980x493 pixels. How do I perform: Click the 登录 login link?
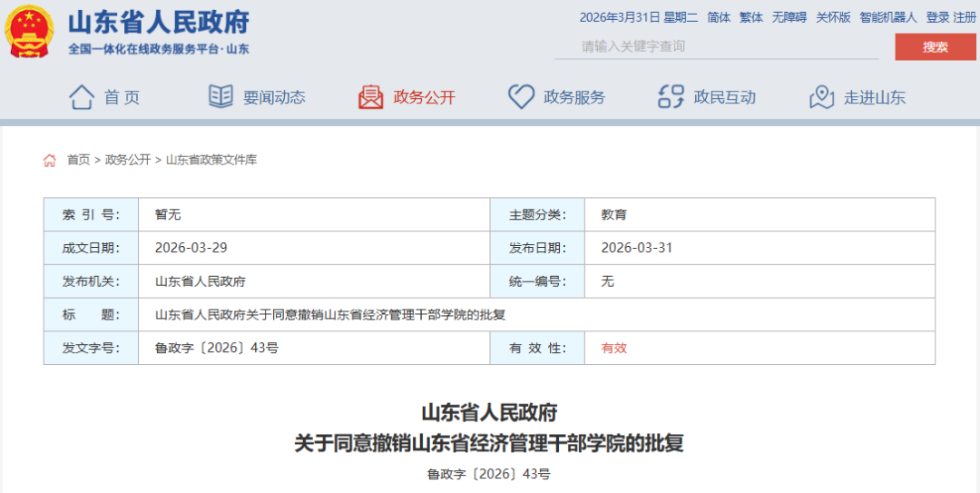point(937,17)
